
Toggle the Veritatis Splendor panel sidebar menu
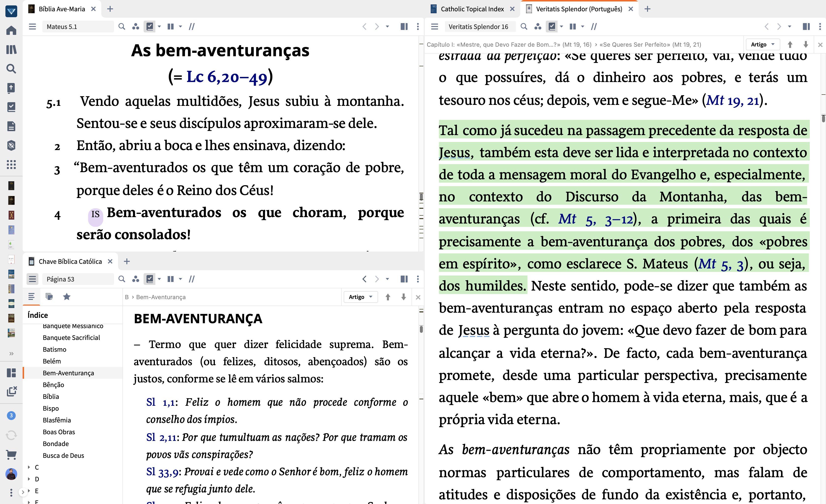pyautogui.click(x=434, y=27)
